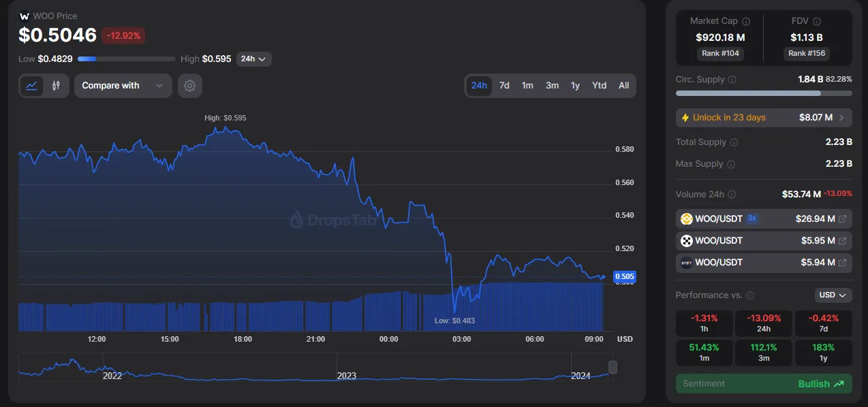Click the Bullish sentiment bar
The width and height of the screenshot is (868, 407).
(764, 384)
